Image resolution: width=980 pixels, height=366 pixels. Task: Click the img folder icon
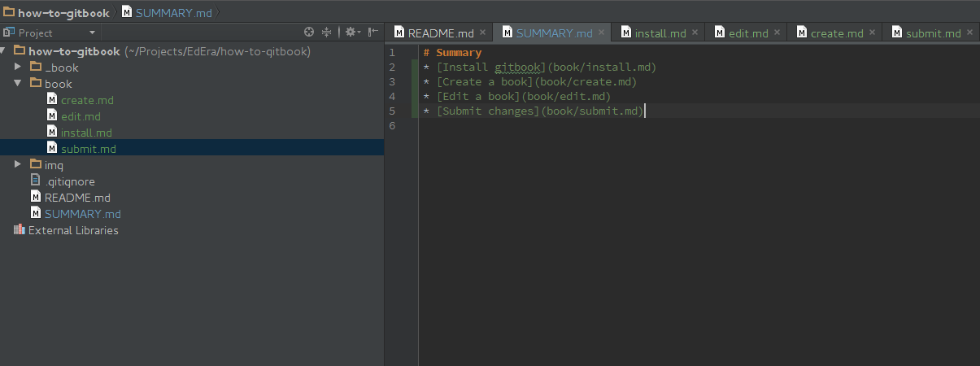click(x=35, y=164)
